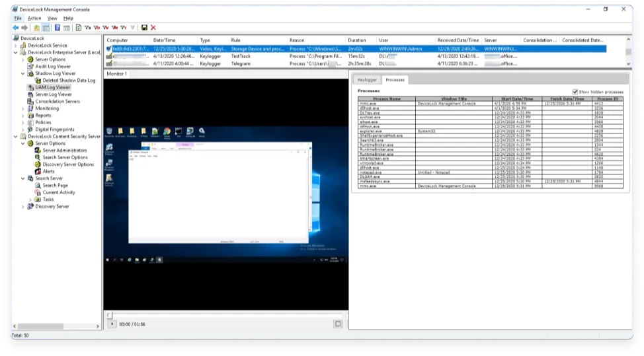644x356 pixels.
Task: Click the Process Name column header
Action: click(387, 99)
